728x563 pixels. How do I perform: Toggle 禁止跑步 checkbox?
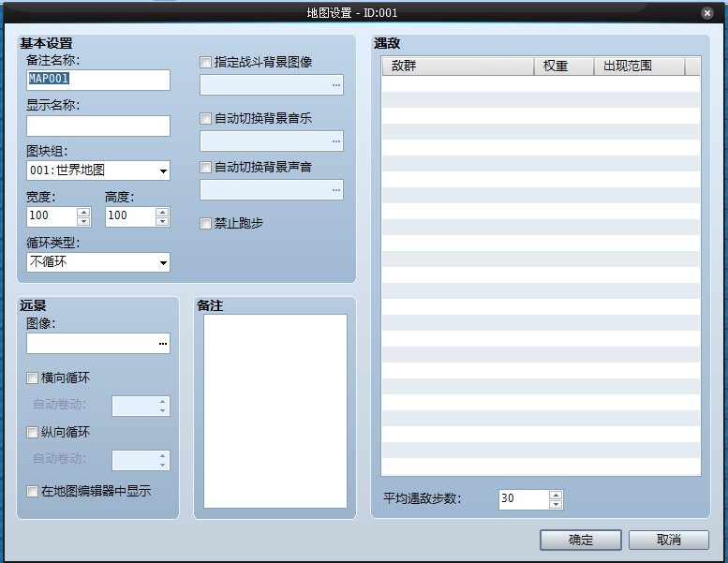click(x=205, y=223)
